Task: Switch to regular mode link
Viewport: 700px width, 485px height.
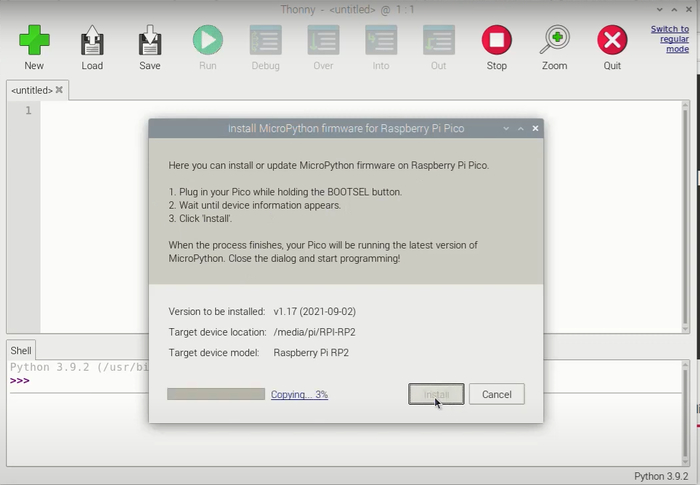Action: click(x=670, y=39)
